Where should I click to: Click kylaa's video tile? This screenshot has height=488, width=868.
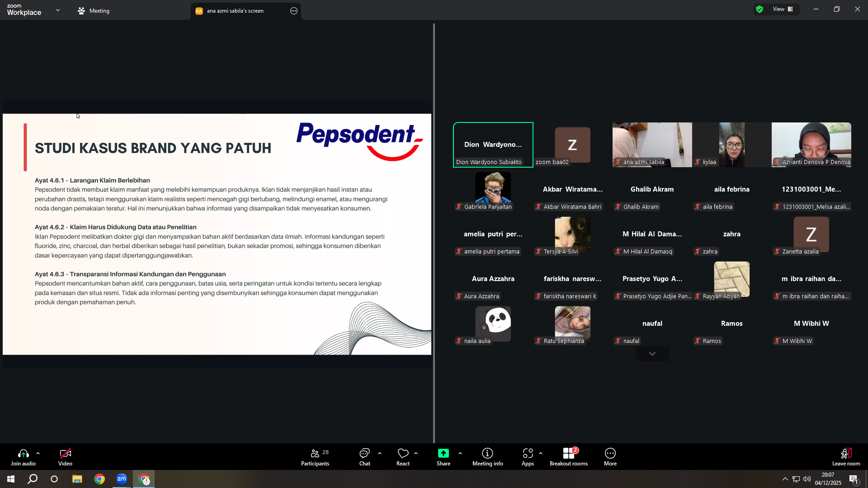pyautogui.click(x=732, y=145)
